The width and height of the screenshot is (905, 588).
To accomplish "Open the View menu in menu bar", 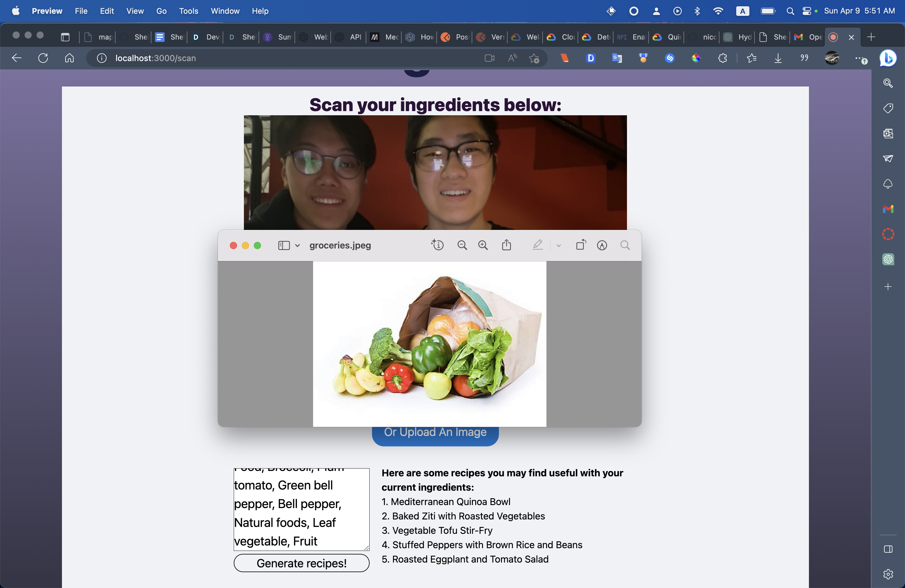I will tap(135, 11).
